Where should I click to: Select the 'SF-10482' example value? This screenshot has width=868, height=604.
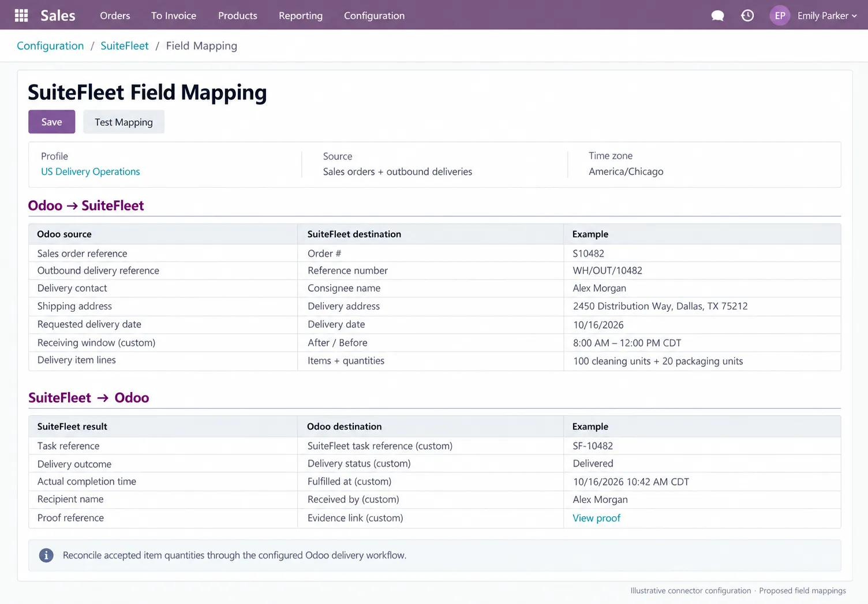click(593, 446)
